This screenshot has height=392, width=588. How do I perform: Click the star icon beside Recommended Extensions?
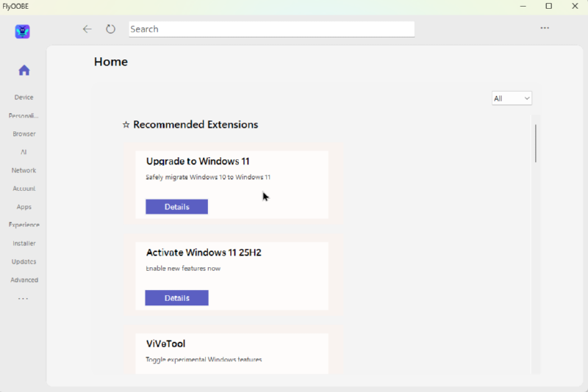126,126
